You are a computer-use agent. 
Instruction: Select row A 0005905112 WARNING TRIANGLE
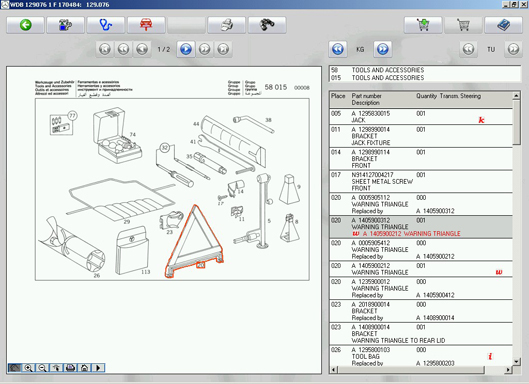click(421, 204)
